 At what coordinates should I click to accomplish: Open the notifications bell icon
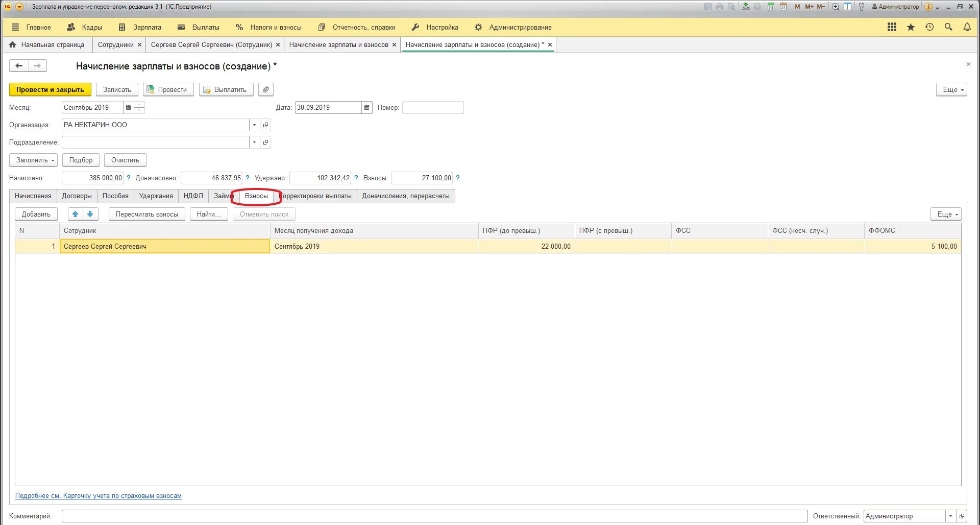[x=967, y=27]
